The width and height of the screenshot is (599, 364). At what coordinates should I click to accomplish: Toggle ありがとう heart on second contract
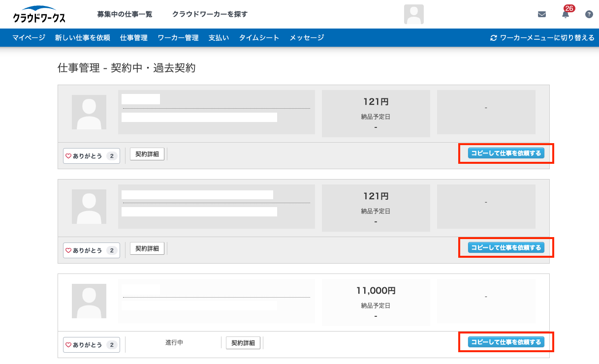(69, 250)
